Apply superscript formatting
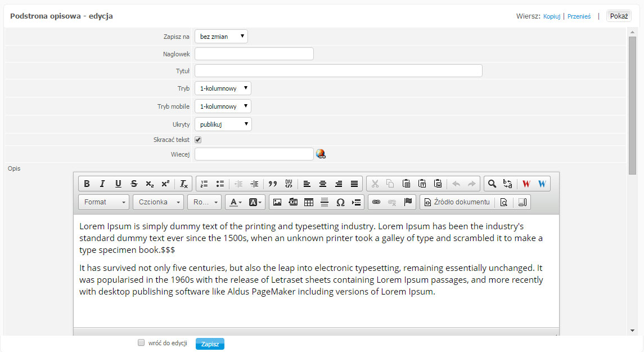Image resolution: width=644 pixels, height=352 pixels. click(165, 184)
